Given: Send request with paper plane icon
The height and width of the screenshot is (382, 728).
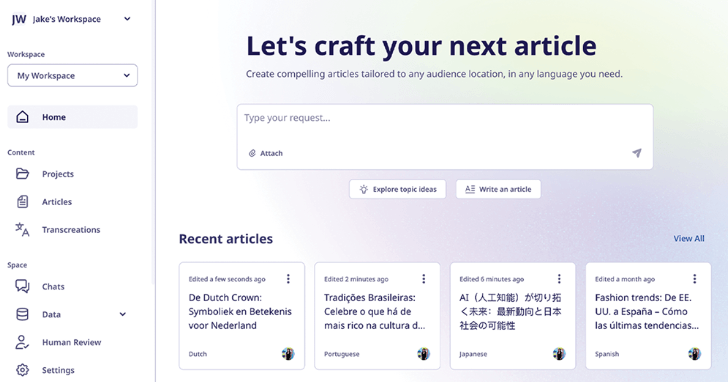Looking at the screenshot, I should (637, 153).
